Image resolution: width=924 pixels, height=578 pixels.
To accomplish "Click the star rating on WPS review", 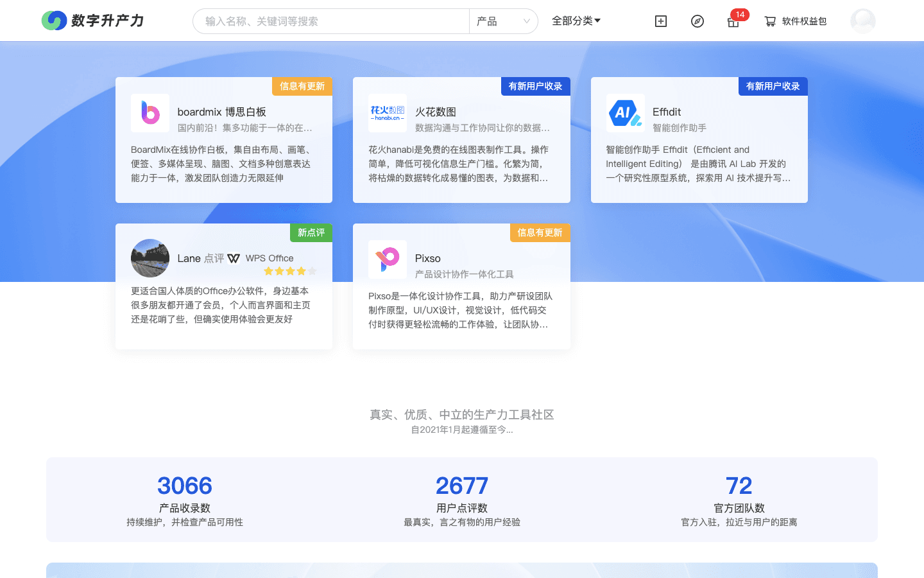I will (290, 271).
